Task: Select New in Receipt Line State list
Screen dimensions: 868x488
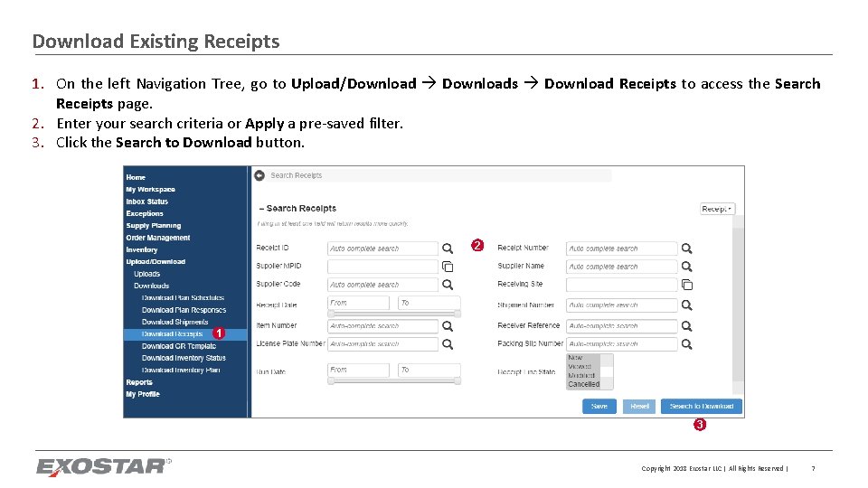Action: (575, 358)
